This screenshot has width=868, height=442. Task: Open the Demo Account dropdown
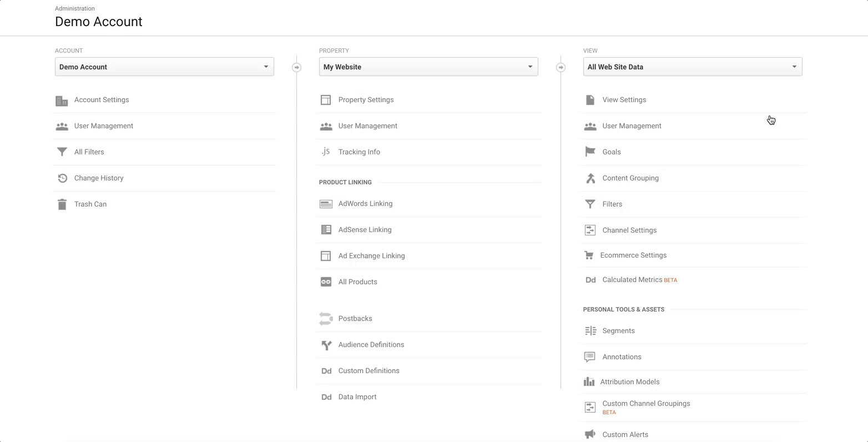(x=164, y=67)
